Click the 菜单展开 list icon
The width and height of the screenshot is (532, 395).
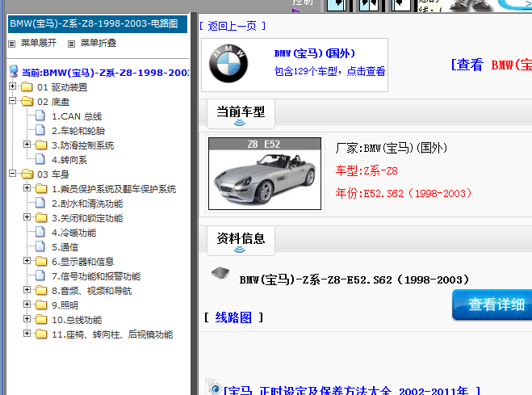12,44
